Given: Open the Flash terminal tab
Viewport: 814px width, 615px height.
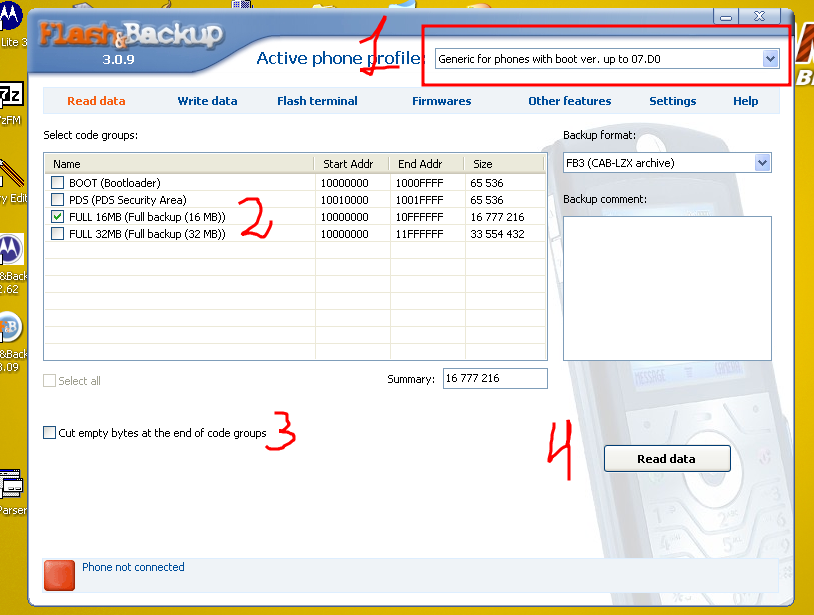Looking at the screenshot, I should click(x=317, y=101).
